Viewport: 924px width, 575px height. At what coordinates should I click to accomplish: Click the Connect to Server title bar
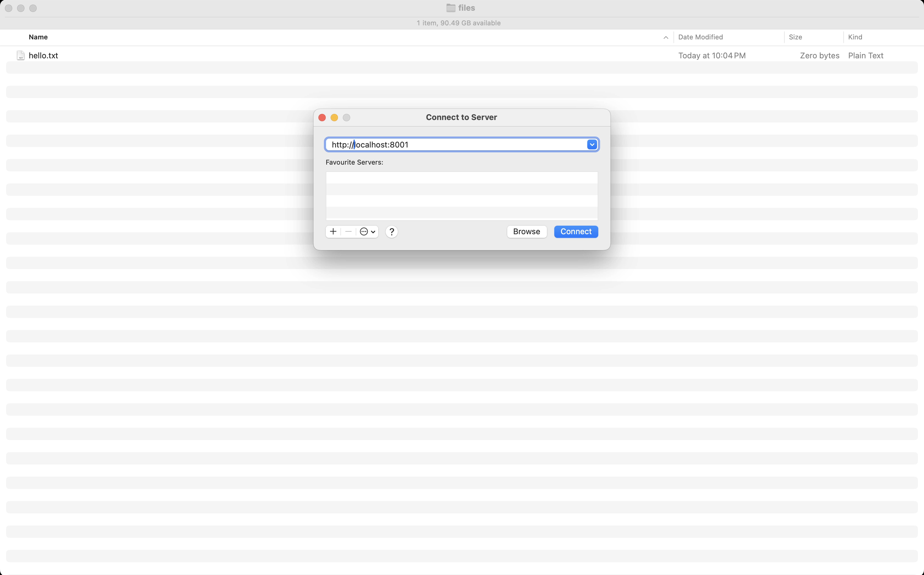[x=461, y=117]
